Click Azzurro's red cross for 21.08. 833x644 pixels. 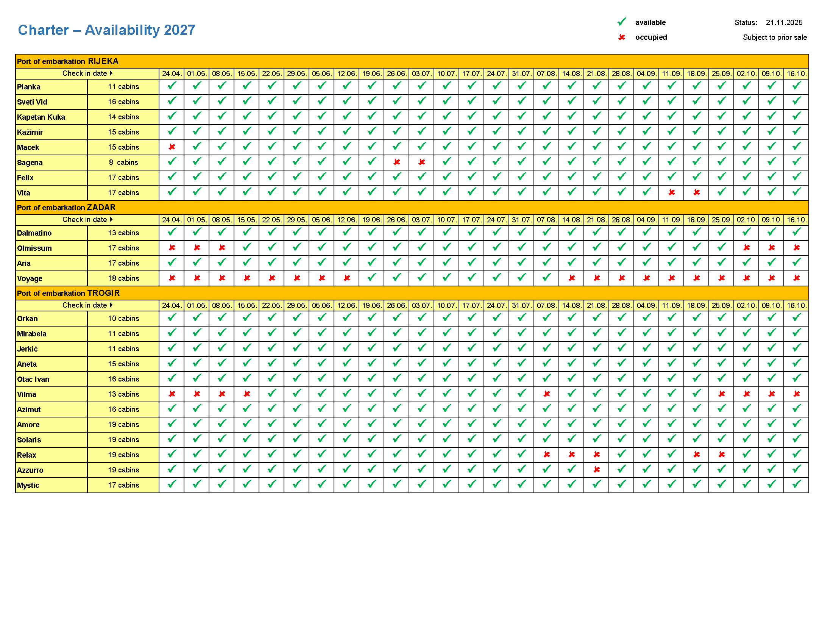(596, 470)
